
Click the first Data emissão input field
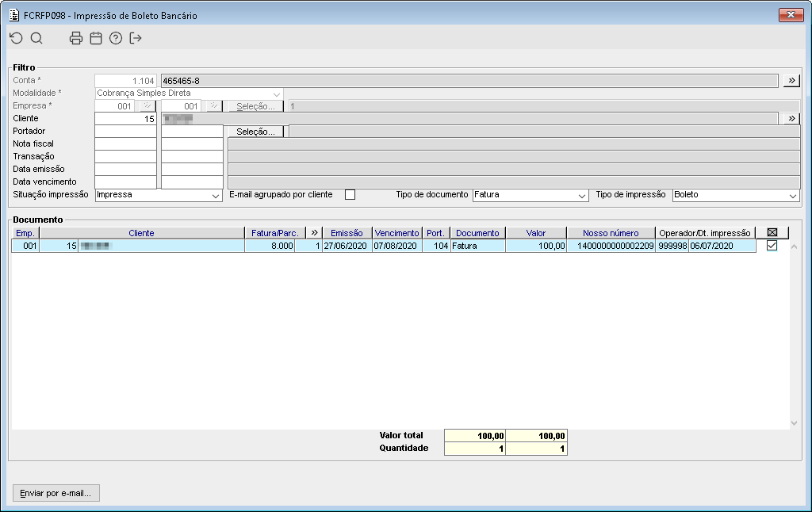(125, 170)
